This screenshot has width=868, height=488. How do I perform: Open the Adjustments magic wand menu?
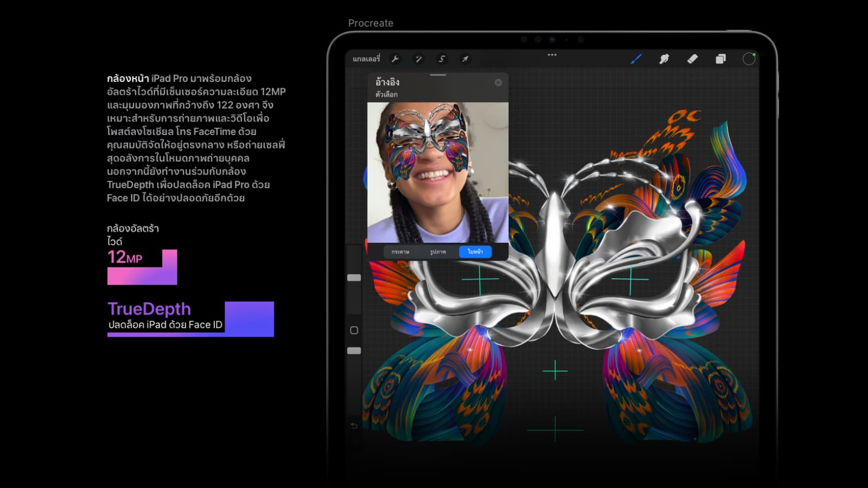418,59
